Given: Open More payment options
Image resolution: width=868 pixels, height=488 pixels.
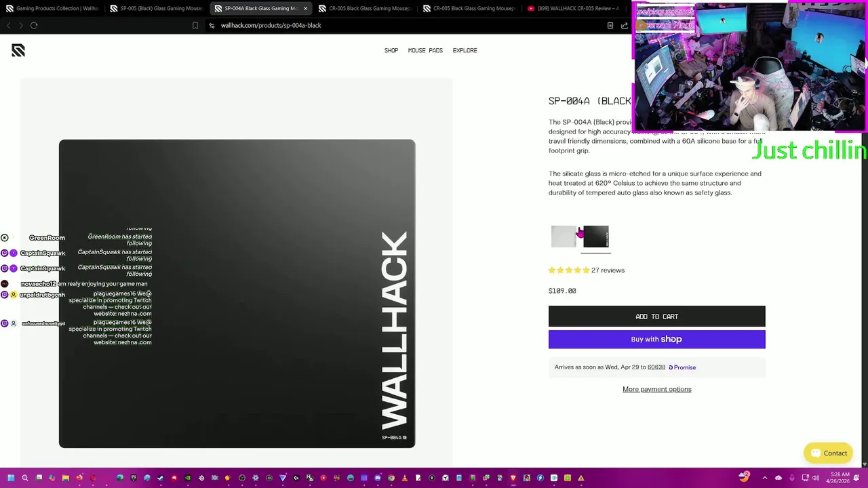Looking at the screenshot, I should pyautogui.click(x=656, y=389).
